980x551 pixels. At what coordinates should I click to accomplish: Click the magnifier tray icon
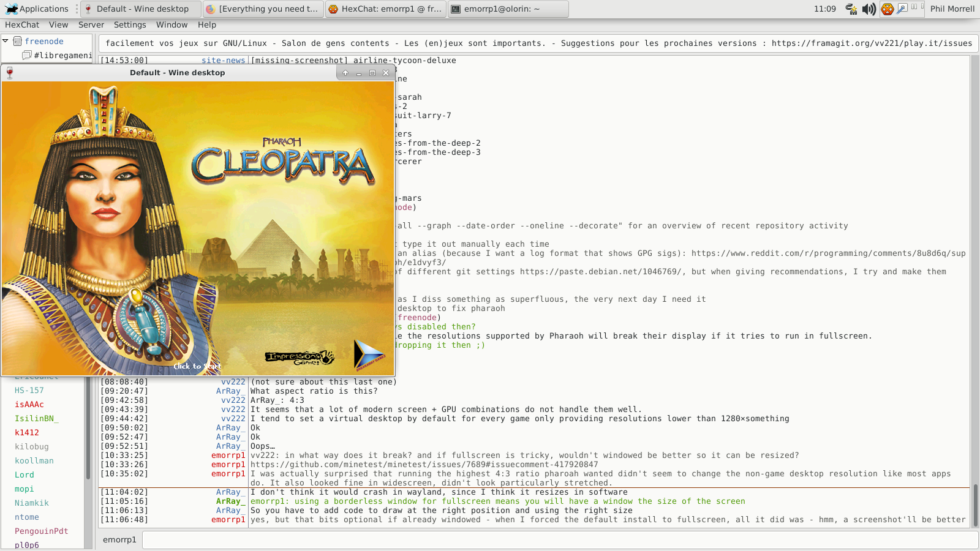(902, 9)
